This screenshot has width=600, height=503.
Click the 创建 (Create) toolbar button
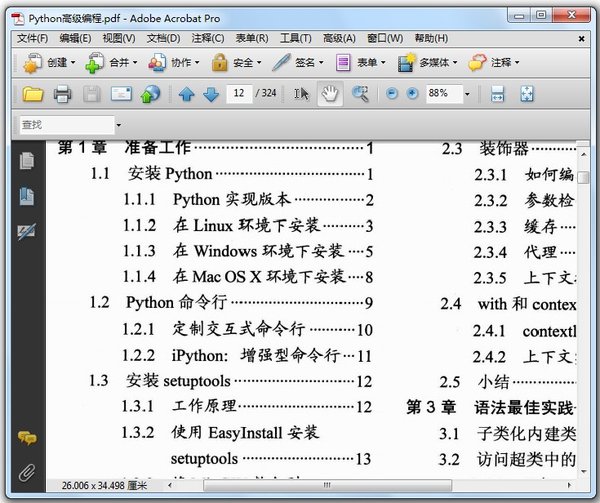tap(49, 62)
